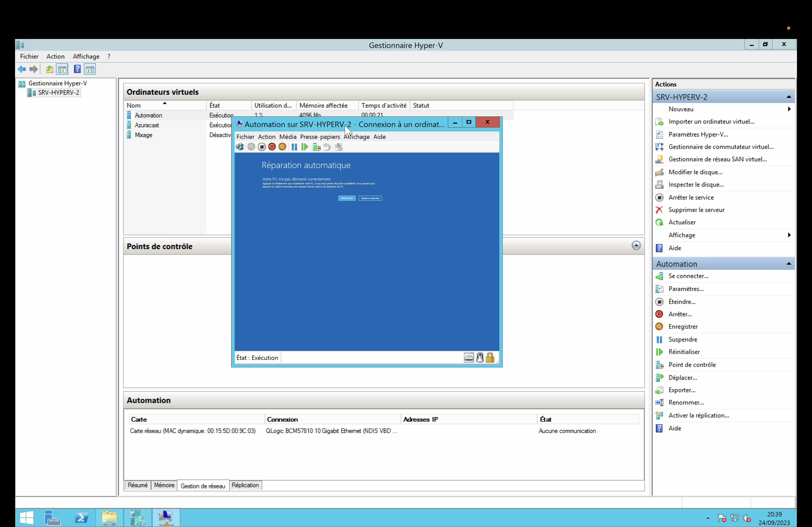Click Options avancées in repair screen

coord(370,198)
